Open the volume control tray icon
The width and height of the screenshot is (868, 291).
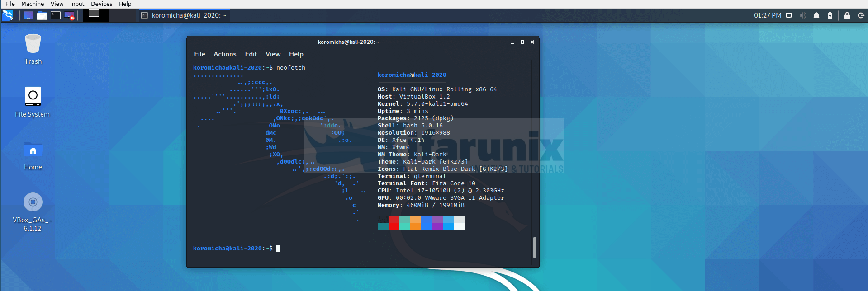click(803, 15)
